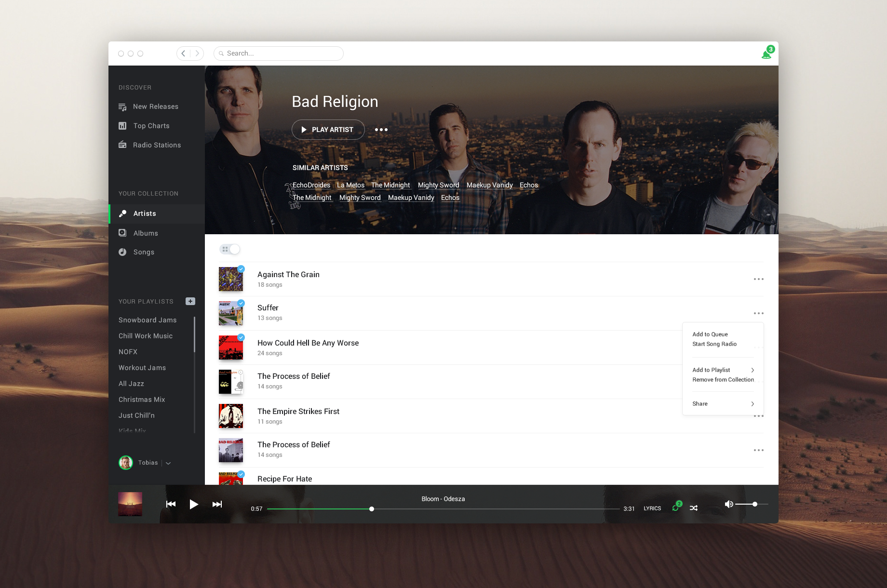887x588 pixels.
Task: Open options for Suffer album
Action: click(759, 313)
